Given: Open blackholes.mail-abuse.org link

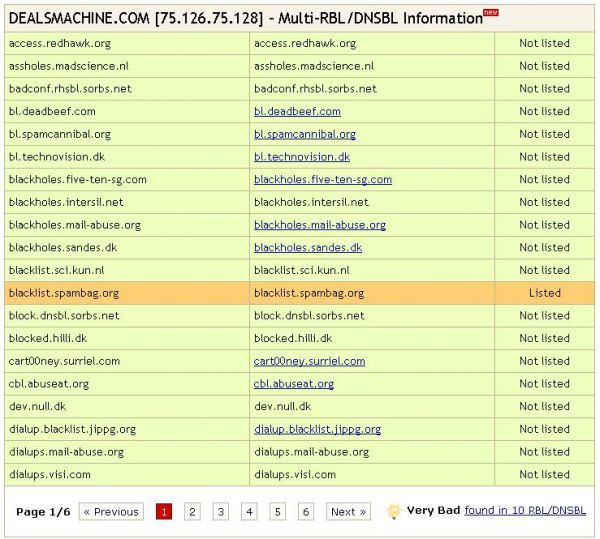Looking at the screenshot, I should pos(320,225).
